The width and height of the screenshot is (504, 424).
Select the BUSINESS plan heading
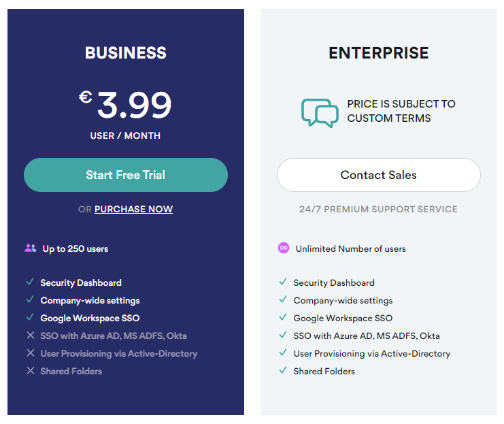click(126, 53)
